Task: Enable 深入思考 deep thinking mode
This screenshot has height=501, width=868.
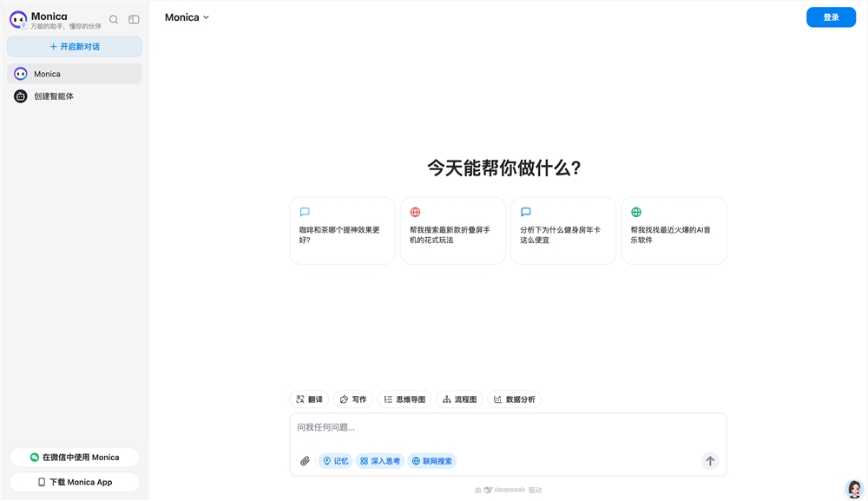Action: point(380,460)
